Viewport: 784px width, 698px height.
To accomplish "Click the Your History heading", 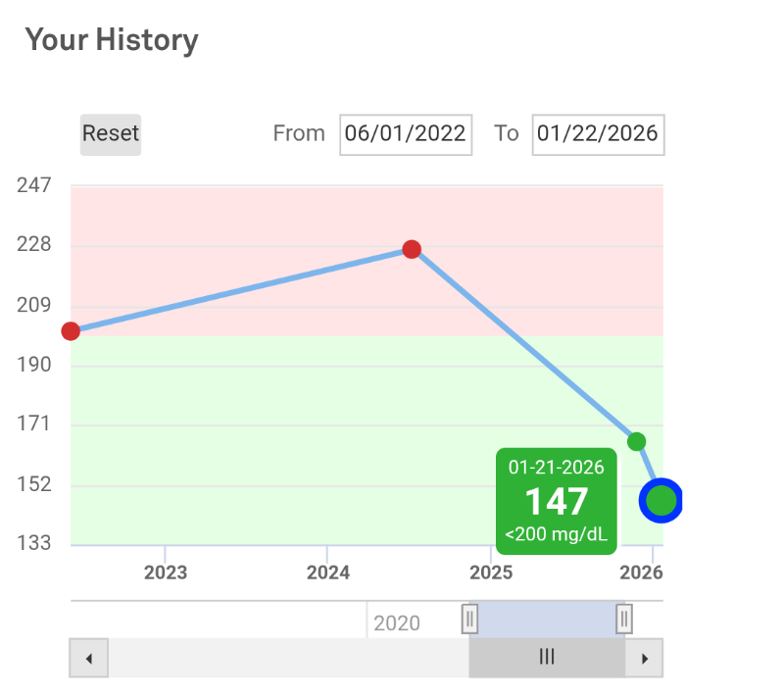I will [112, 40].
